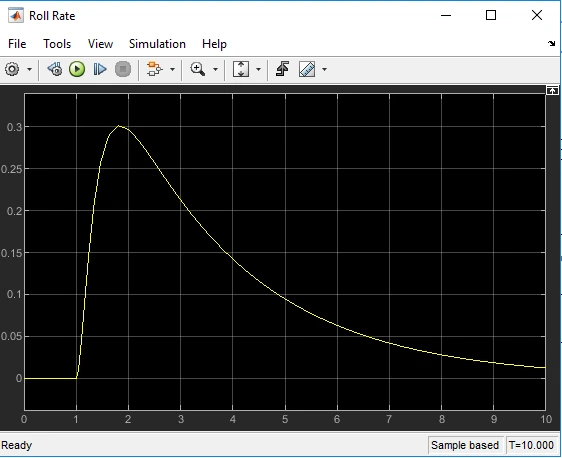This screenshot has height=458, width=562.
Task: Open Configuration Properties gear icon
Action: 12,69
